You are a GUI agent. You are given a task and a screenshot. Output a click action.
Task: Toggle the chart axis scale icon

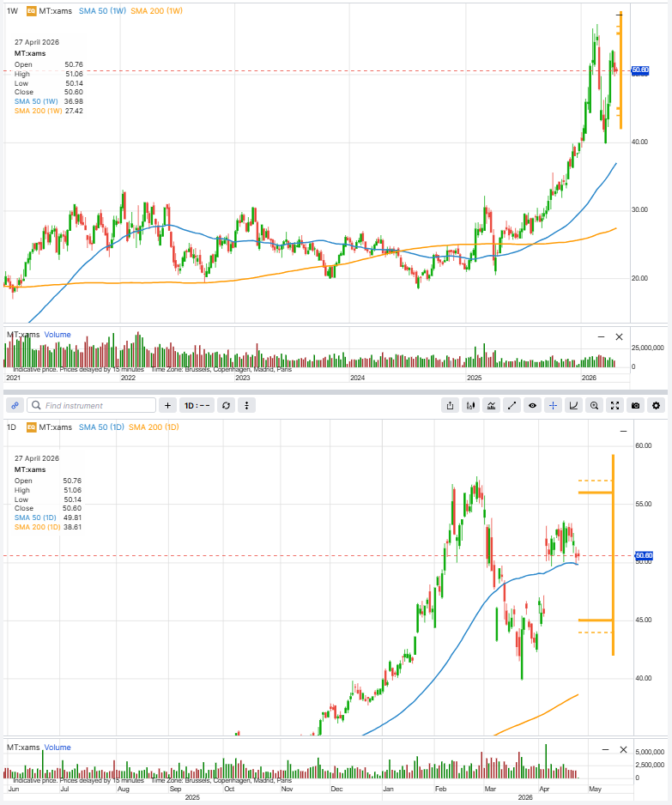click(574, 405)
